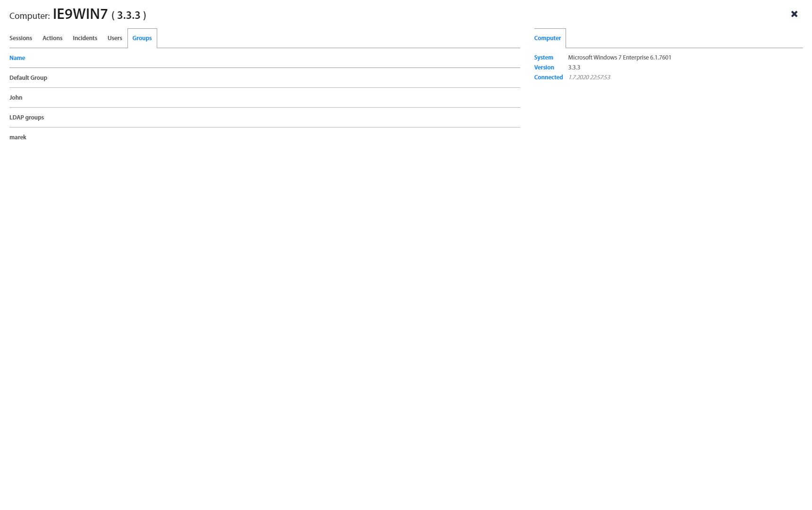Select the marek group entry

tap(18, 137)
